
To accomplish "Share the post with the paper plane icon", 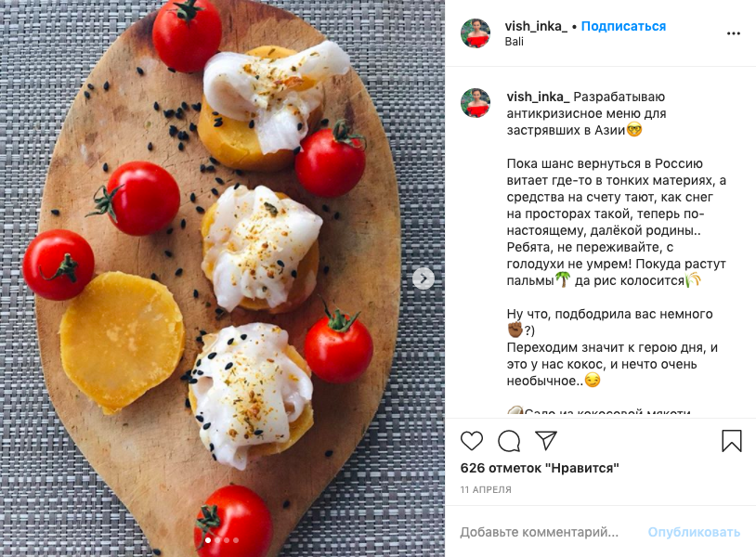I will pos(546,441).
